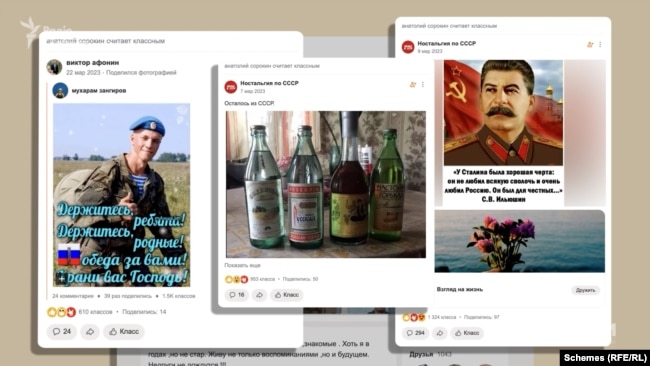This screenshot has width=650, height=366.
Task: Click 7 мар 2023 post date
Action: (252, 91)
